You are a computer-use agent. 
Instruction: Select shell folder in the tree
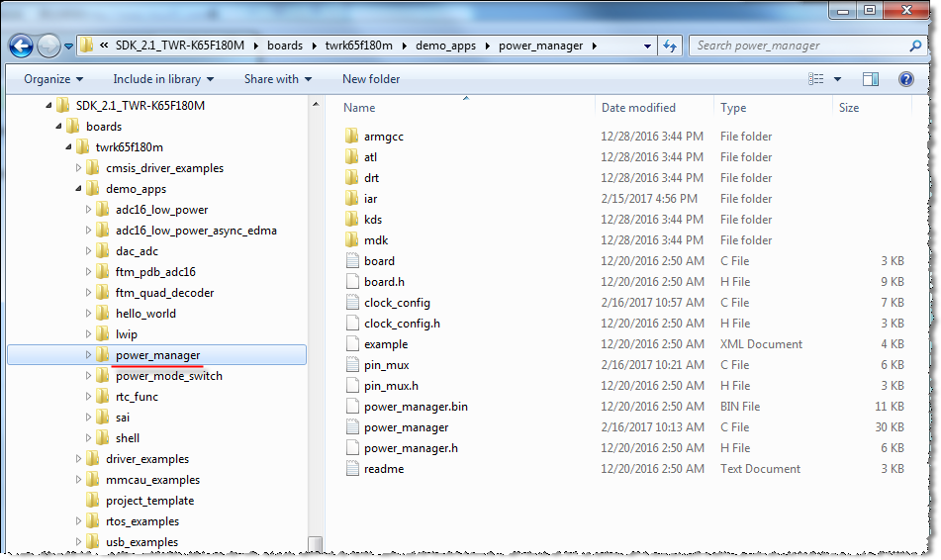coord(128,438)
